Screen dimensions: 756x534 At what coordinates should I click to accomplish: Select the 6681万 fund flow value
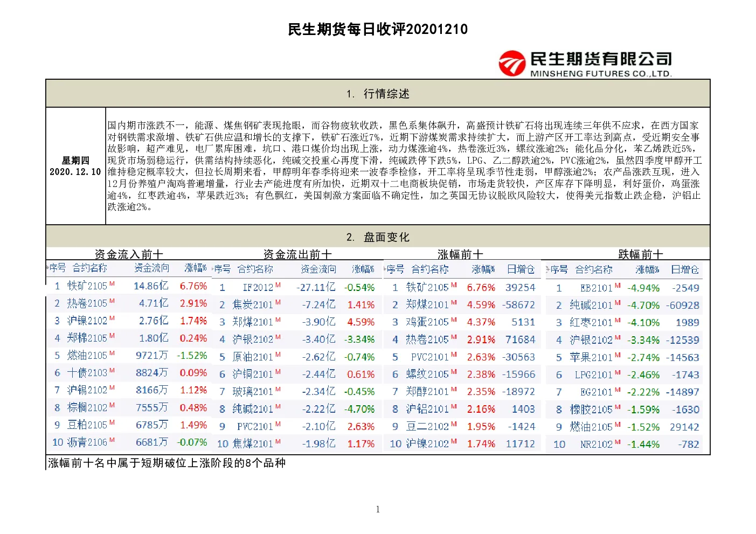pos(152,442)
